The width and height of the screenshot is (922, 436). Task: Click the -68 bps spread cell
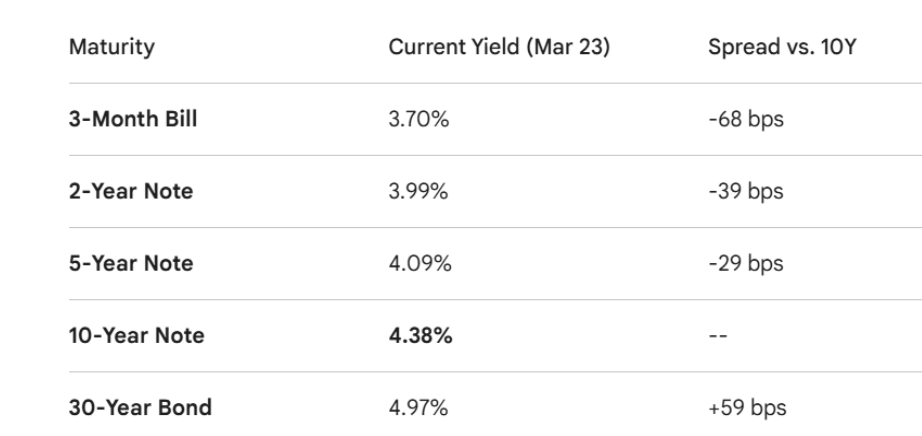click(746, 119)
